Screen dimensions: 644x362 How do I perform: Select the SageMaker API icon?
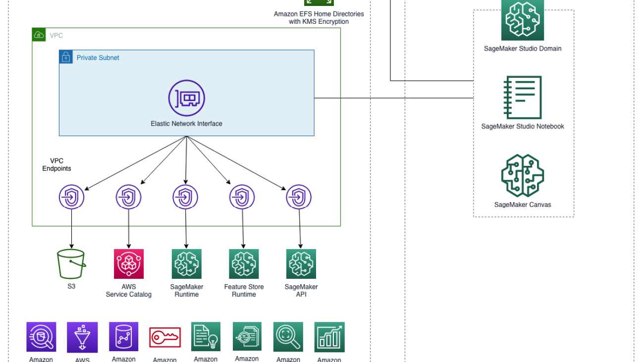coord(301,264)
